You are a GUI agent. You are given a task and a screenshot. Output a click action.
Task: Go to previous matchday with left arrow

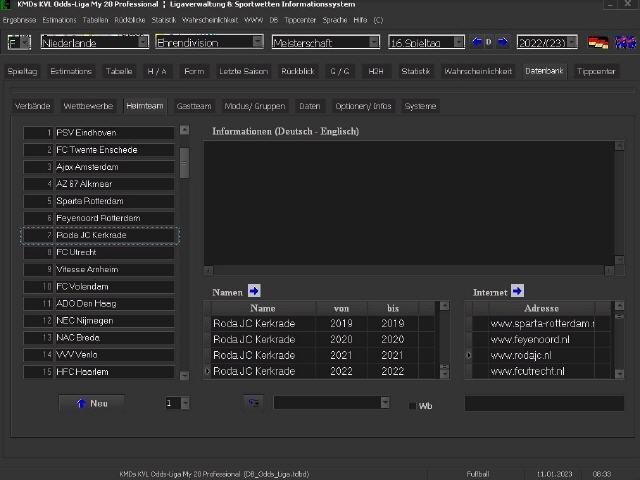(x=476, y=42)
